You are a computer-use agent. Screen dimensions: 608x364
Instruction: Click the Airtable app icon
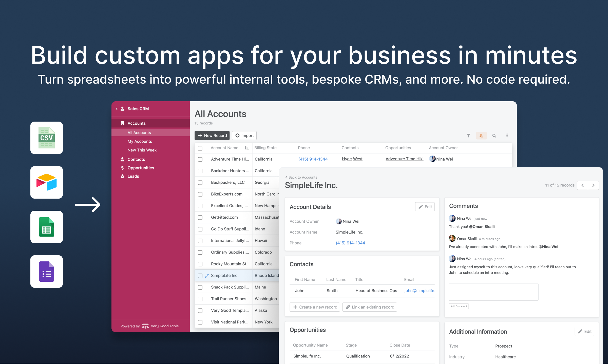point(47,182)
